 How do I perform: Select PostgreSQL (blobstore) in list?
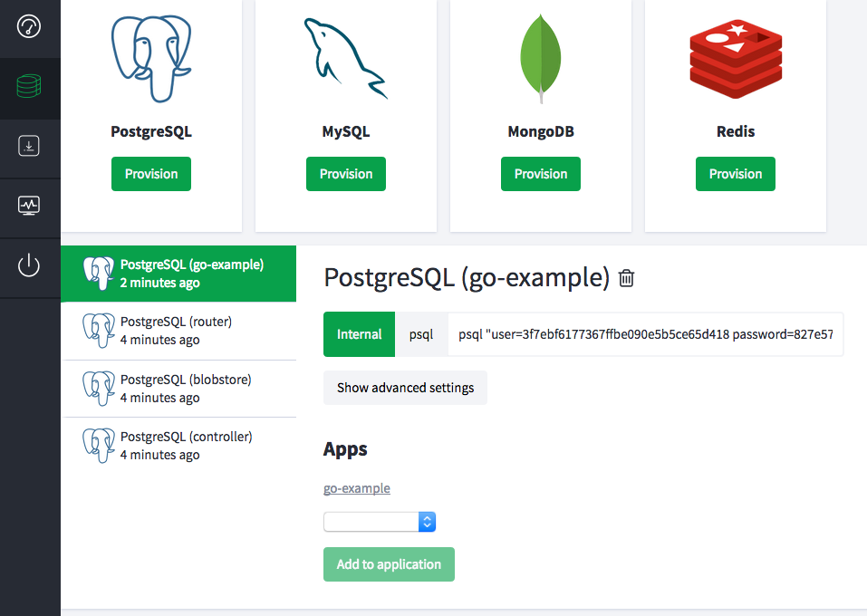pyautogui.click(x=178, y=389)
